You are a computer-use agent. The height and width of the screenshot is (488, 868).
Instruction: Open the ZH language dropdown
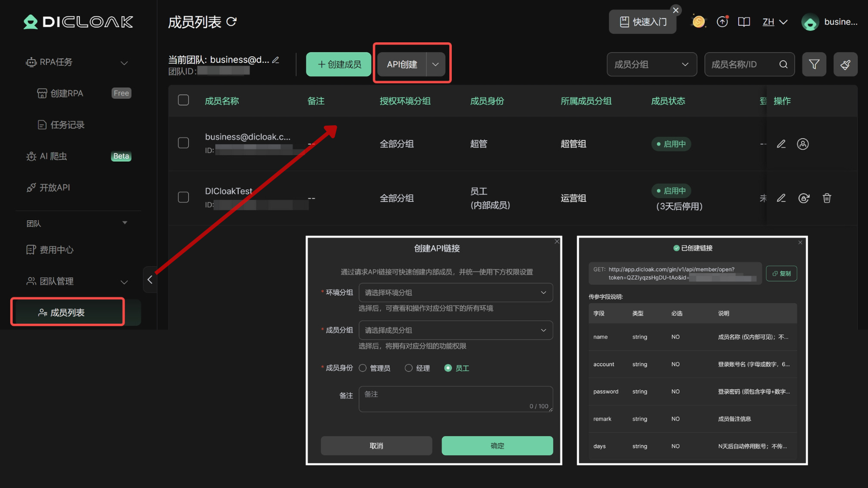[775, 22]
